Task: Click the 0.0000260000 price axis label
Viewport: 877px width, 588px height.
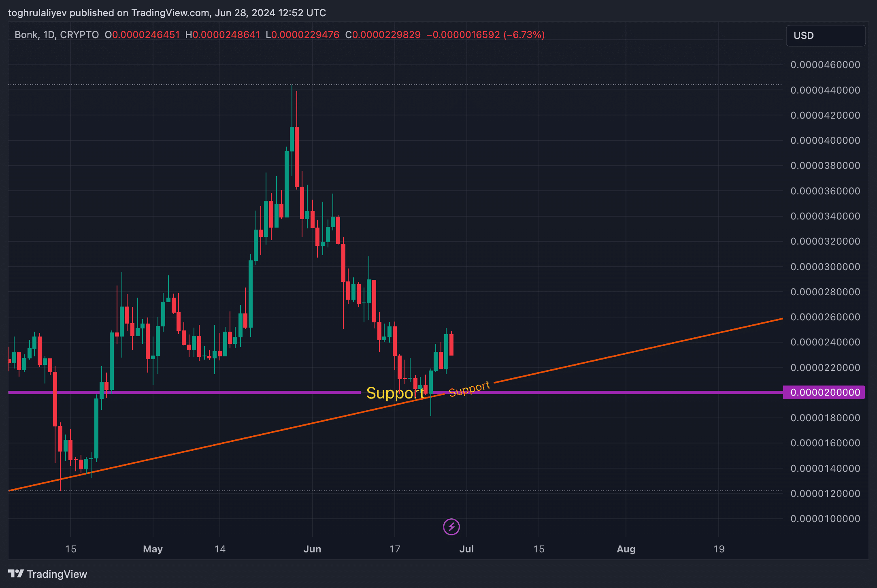Action: 825,317
